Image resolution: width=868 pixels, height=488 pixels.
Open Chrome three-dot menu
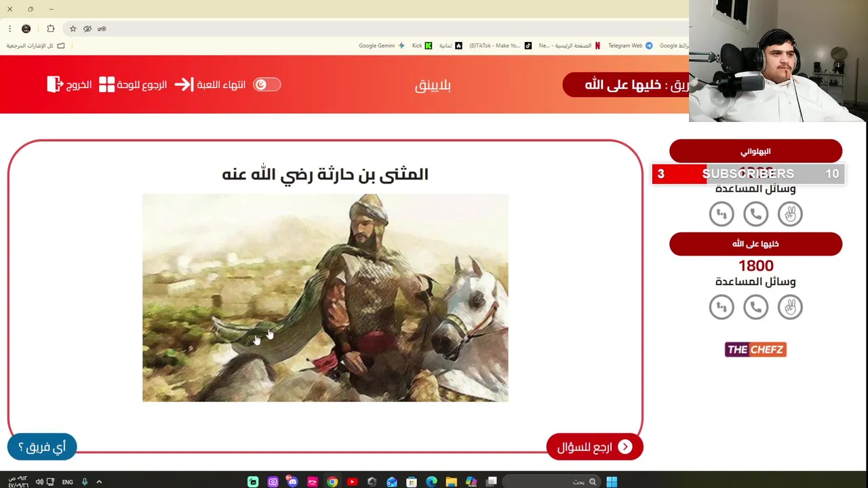tap(9, 28)
